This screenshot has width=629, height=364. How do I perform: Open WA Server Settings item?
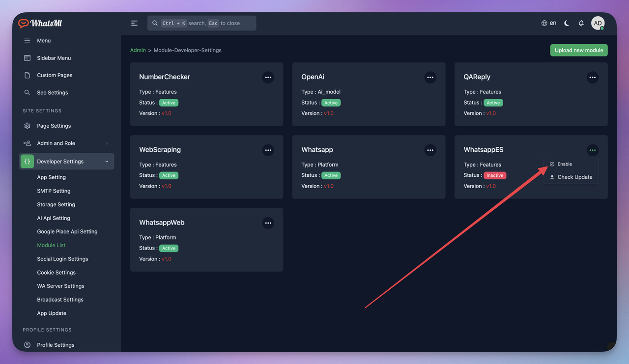[60, 286]
